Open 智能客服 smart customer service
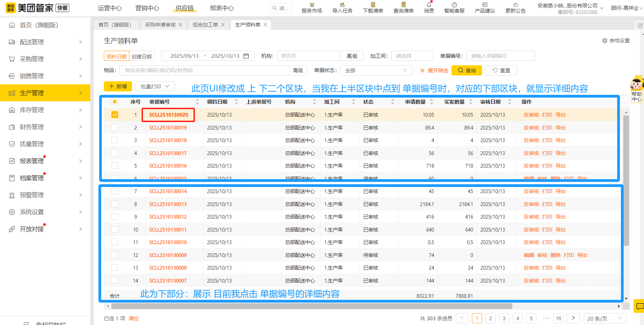 454,7
